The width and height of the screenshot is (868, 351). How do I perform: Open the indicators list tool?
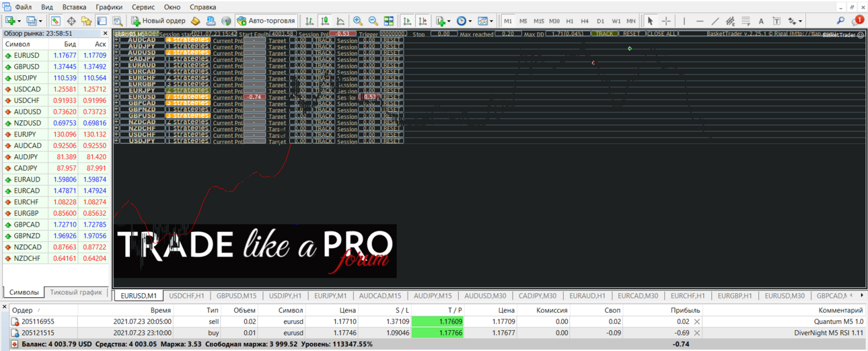[x=439, y=21]
